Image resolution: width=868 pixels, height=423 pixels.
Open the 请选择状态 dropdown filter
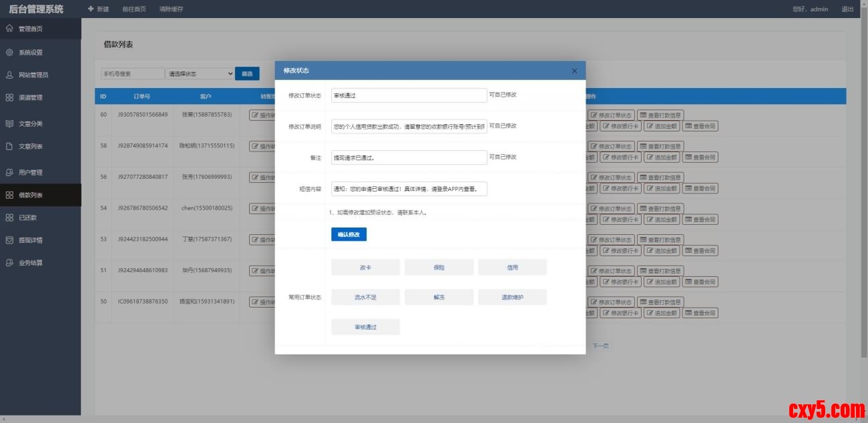199,73
